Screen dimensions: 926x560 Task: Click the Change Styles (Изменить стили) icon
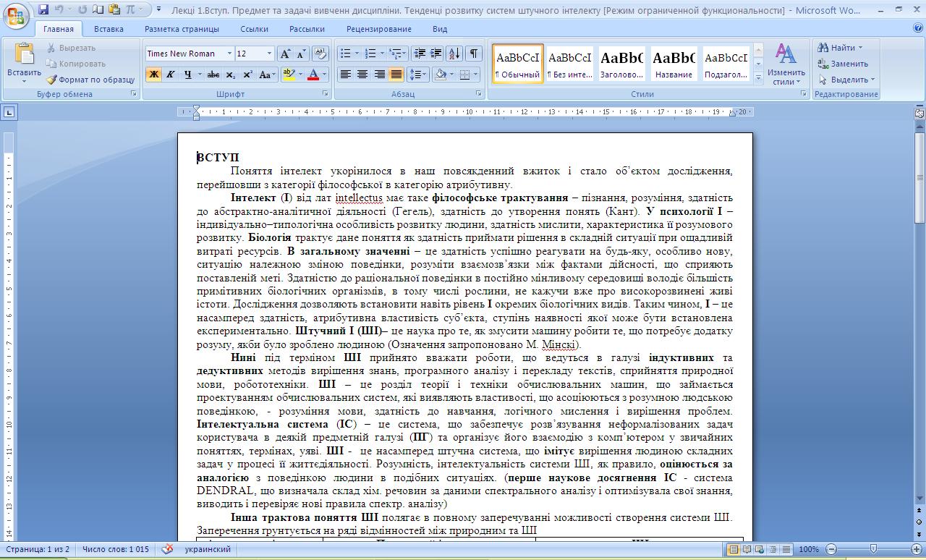[x=786, y=54]
